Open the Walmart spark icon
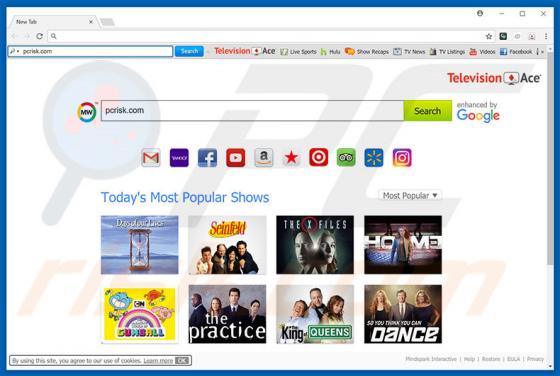 click(374, 157)
